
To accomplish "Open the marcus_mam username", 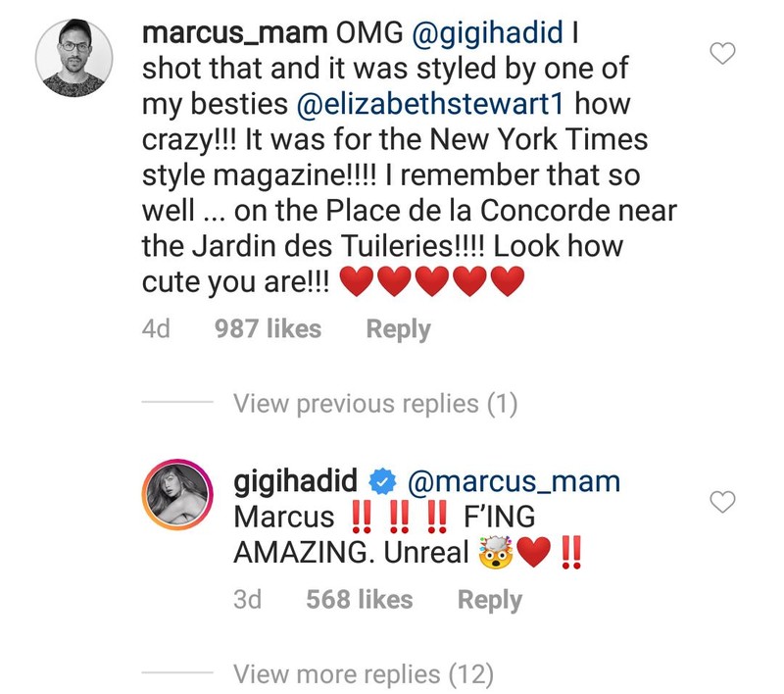I will 234,33.
